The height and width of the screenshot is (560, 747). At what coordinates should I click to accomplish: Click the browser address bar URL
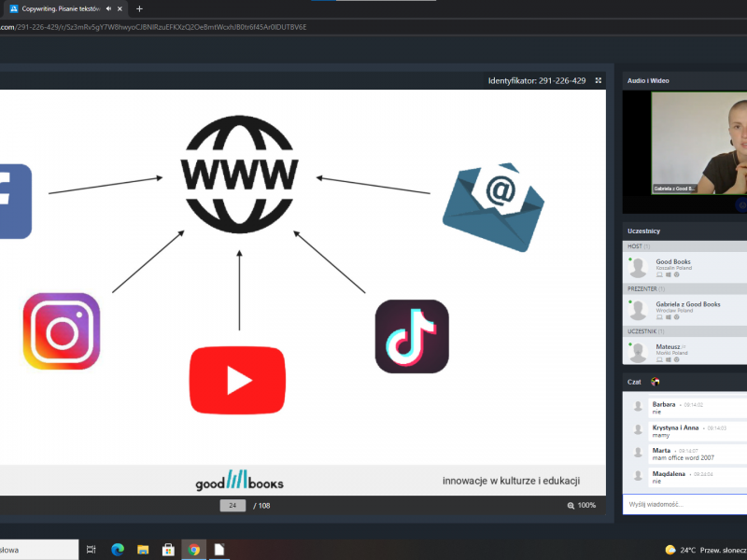coord(153,27)
